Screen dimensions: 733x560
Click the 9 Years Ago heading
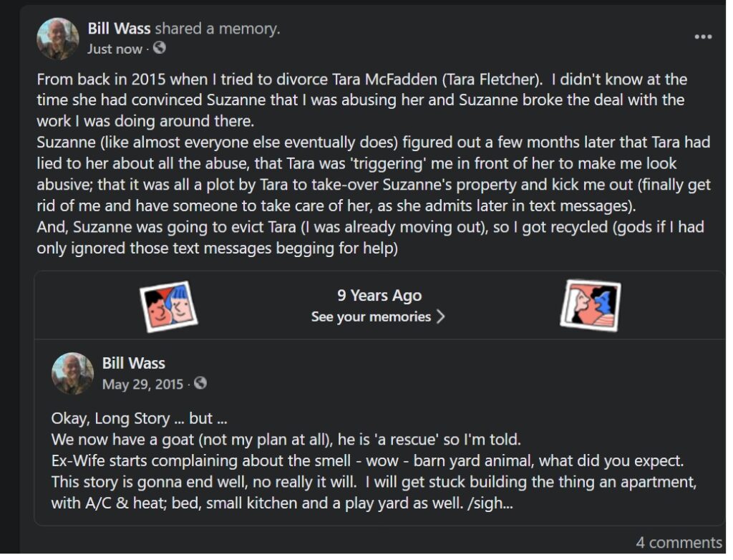point(379,295)
